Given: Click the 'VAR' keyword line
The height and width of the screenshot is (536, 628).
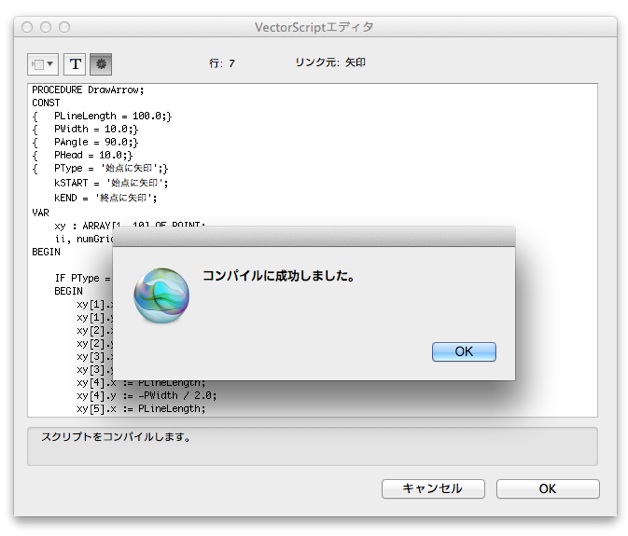Looking at the screenshot, I should (40, 213).
